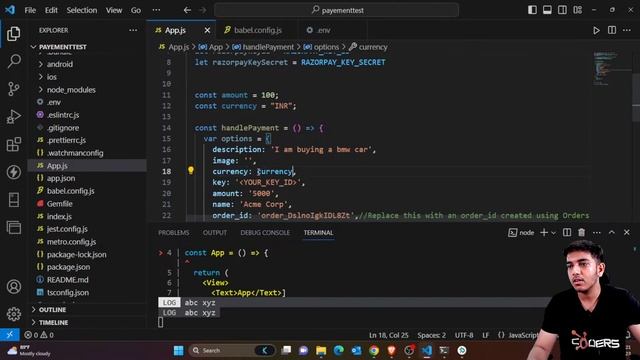The height and width of the screenshot is (360, 640).
Task: Open the Go menu
Action: tap(136, 10)
